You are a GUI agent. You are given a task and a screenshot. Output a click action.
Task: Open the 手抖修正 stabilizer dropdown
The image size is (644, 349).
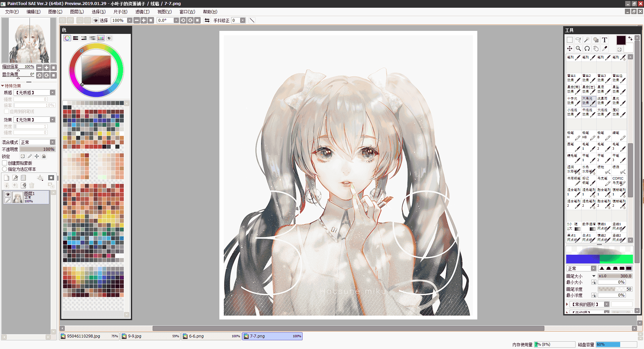point(243,20)
